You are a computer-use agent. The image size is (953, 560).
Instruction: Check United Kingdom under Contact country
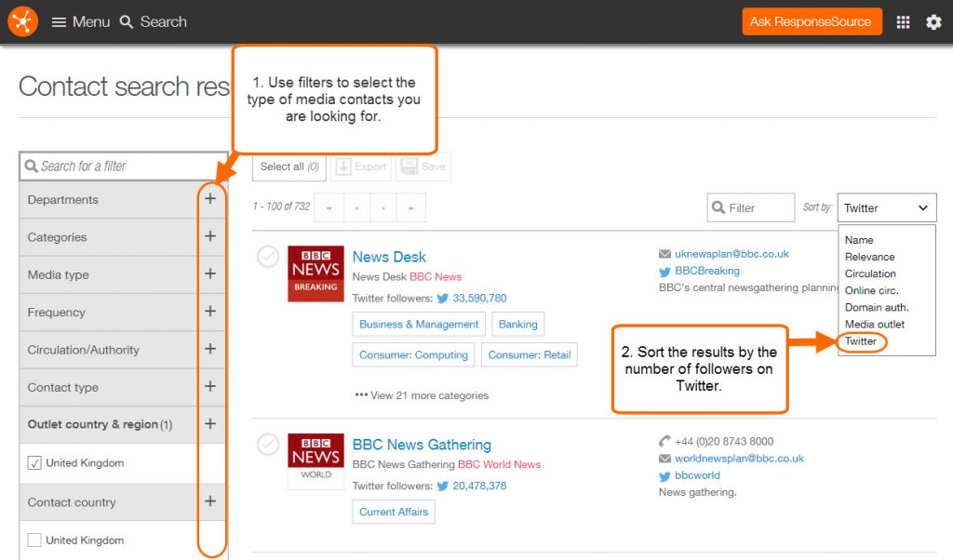tap(34, 540)
